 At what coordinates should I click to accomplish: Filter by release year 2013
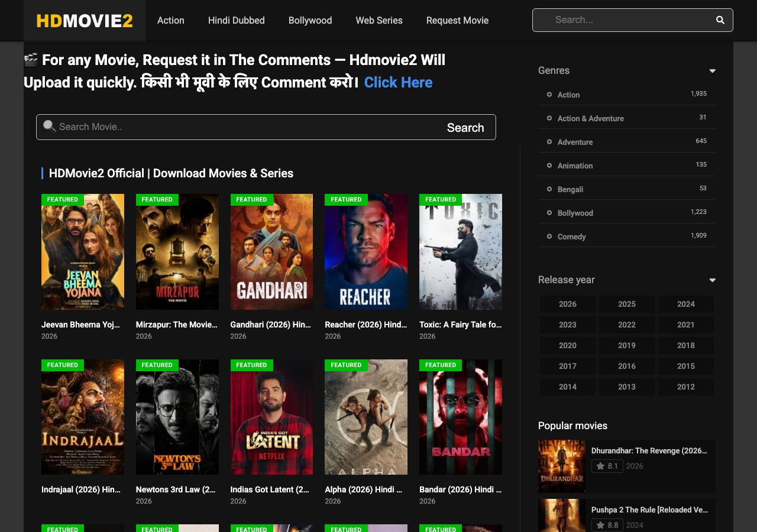(627, 387)
